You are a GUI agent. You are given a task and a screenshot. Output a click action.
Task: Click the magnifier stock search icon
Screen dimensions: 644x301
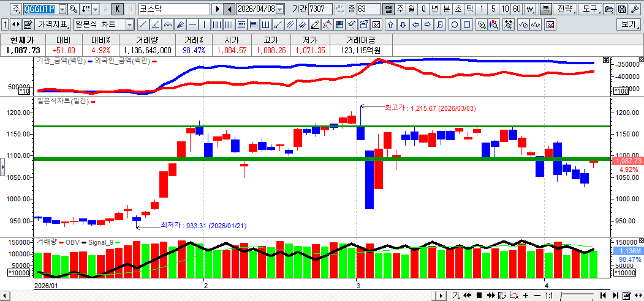73,9
